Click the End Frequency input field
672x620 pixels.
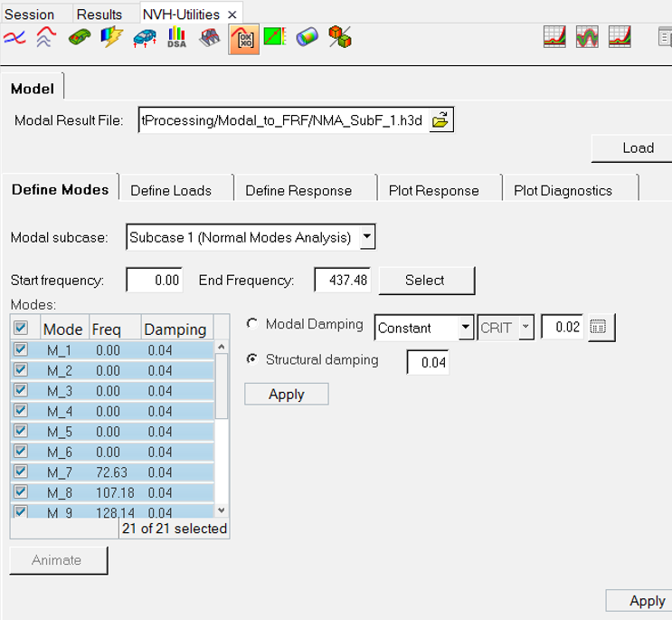(x=343, y=280)
